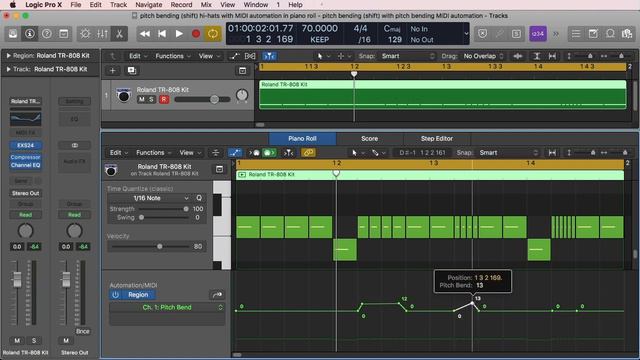640x360 pixels.
Task: Rewind the project
Action: [144, 33]
